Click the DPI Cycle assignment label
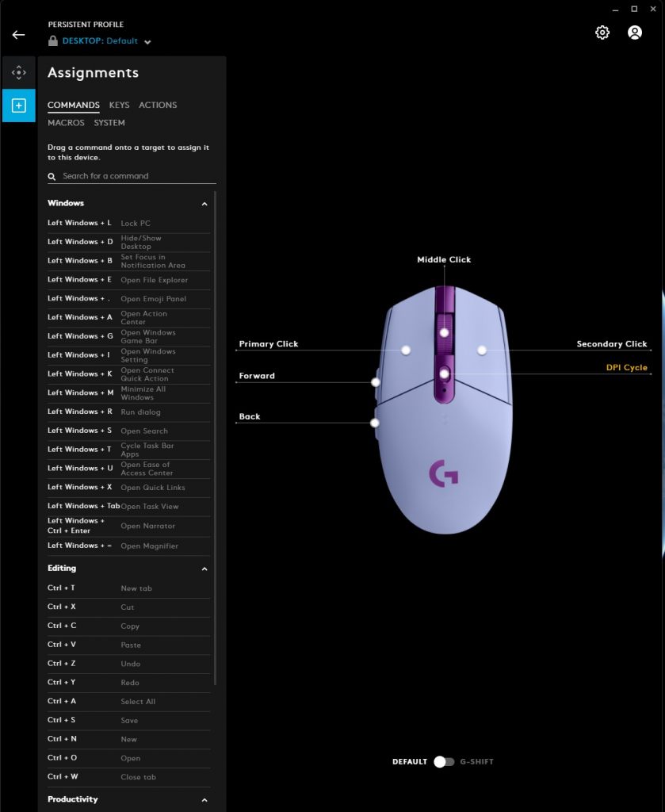 click(627, 367)
